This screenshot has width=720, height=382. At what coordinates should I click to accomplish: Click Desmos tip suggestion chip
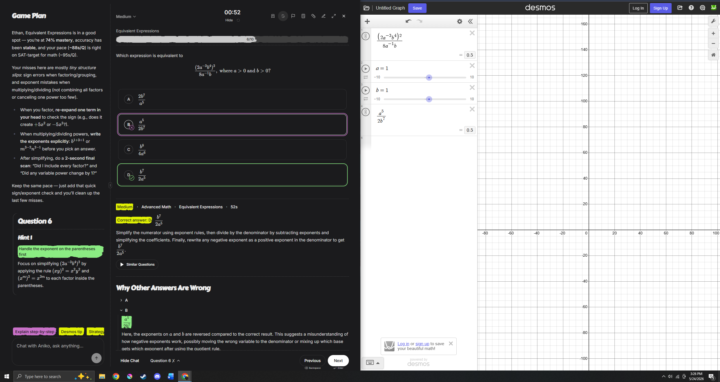click(71, 331)
